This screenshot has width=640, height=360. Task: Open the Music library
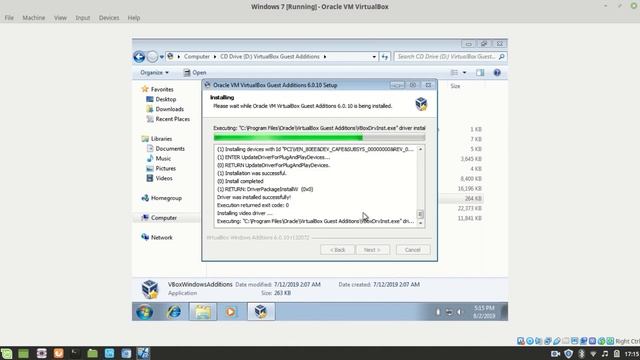[158, 158]
